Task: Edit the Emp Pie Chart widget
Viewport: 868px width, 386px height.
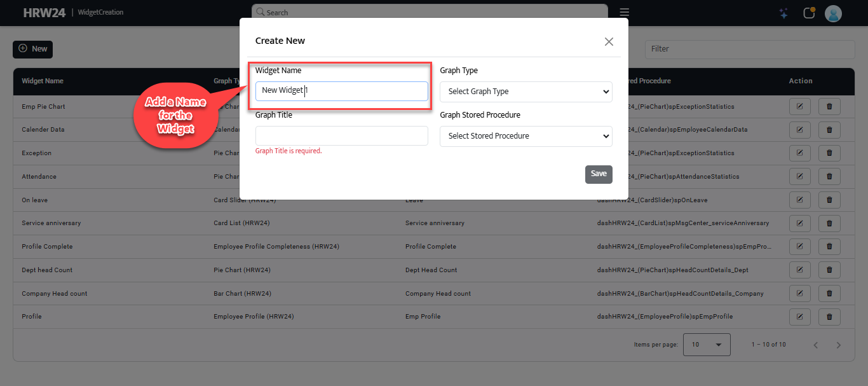Action: 800,107
